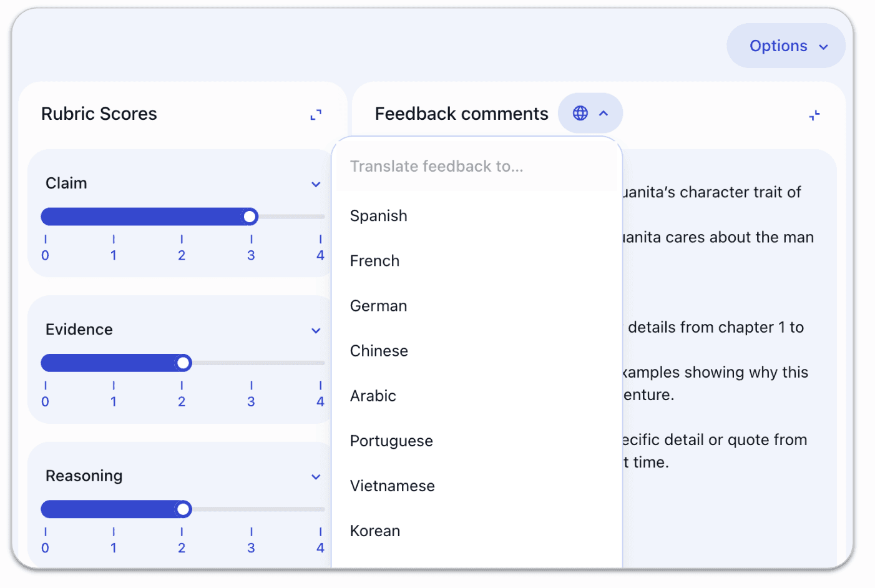The width and height of the screenshot is (875, 588).
Task: Select Spanish from translation menu
Action: 379,216
